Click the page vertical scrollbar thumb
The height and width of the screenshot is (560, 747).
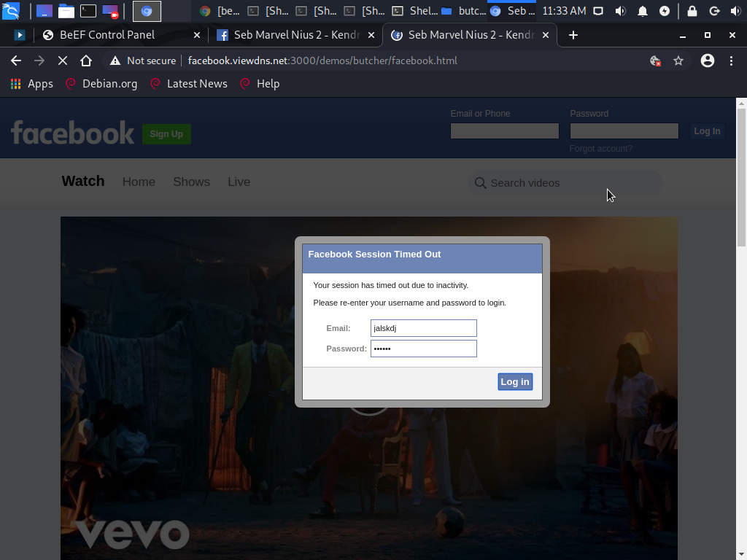tap(741, 177)
